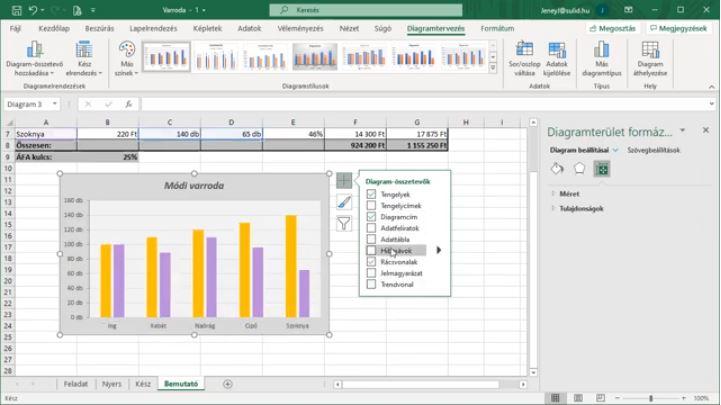Click the Megosztás button
The height and width of the screenshot is (405, 721).
[612, 29]
